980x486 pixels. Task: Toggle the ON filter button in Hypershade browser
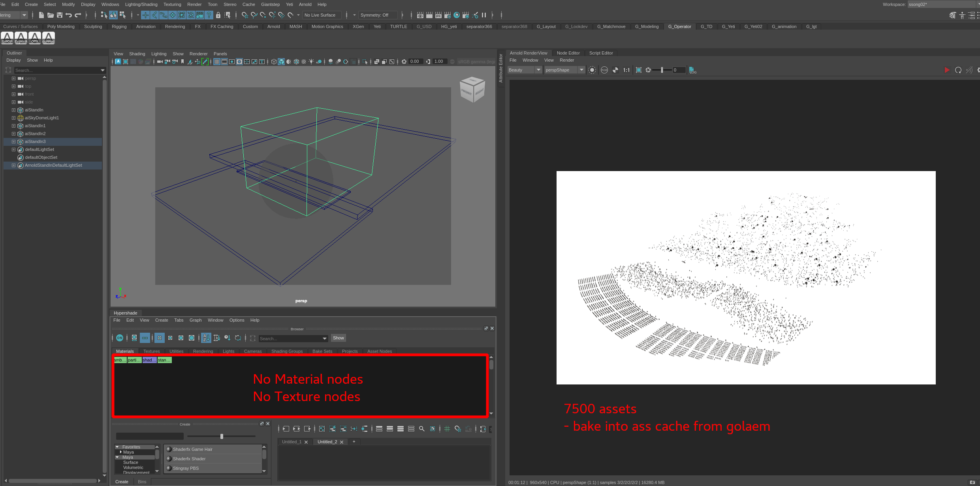pyautogui.click(x=120, y=338)
